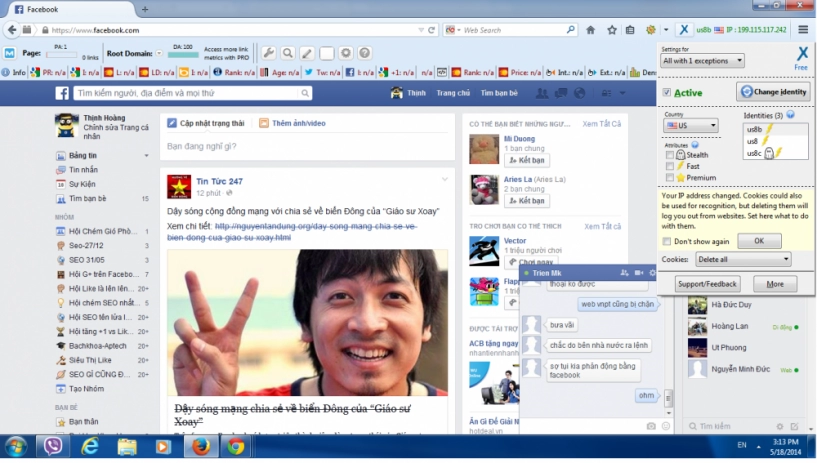817x463 pixels.
Task: Open Facebook messages icon in header
Action: coord(561,93)
